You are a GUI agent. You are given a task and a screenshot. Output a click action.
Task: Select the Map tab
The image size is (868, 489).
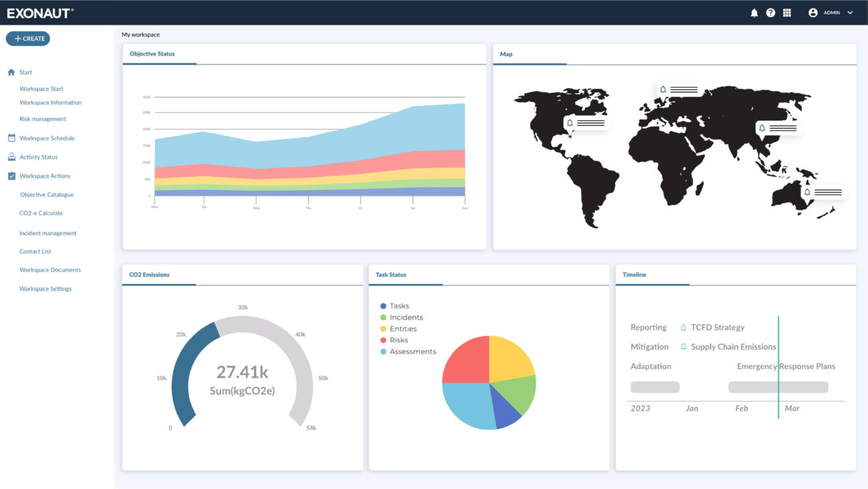(506, 54)
